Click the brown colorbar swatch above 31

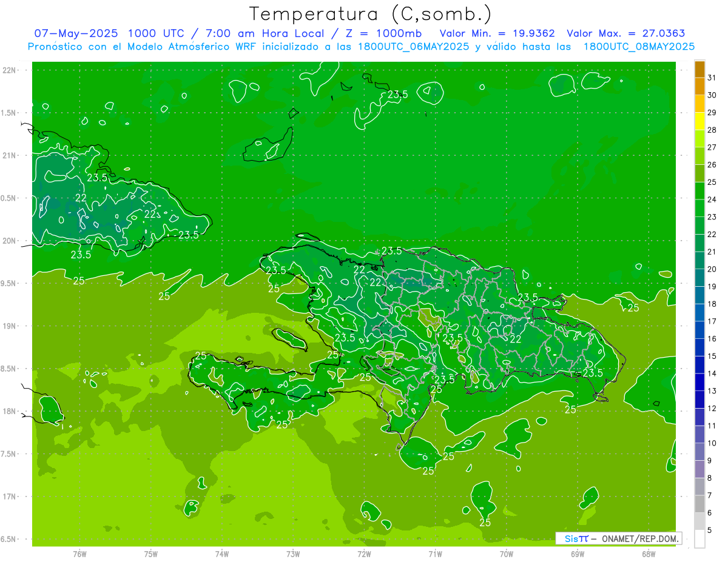(x=699, y=69)
